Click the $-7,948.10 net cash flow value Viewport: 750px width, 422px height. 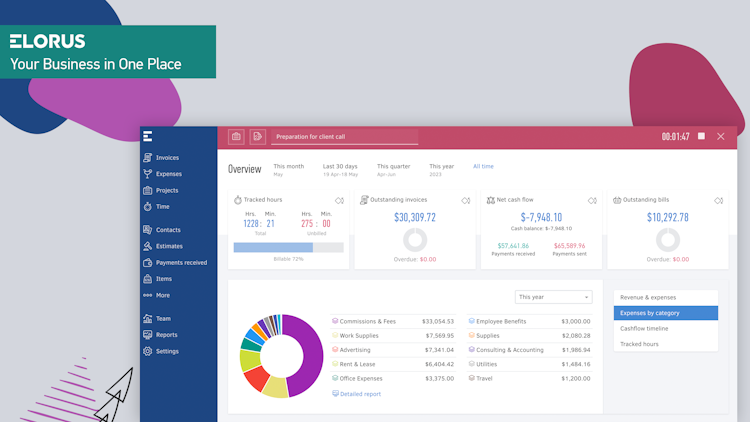tap(541, 218)
